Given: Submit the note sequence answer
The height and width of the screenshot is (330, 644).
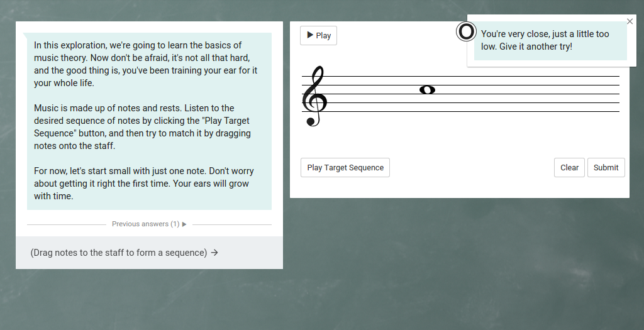Looking at the screenshot, I should [606, 168].
